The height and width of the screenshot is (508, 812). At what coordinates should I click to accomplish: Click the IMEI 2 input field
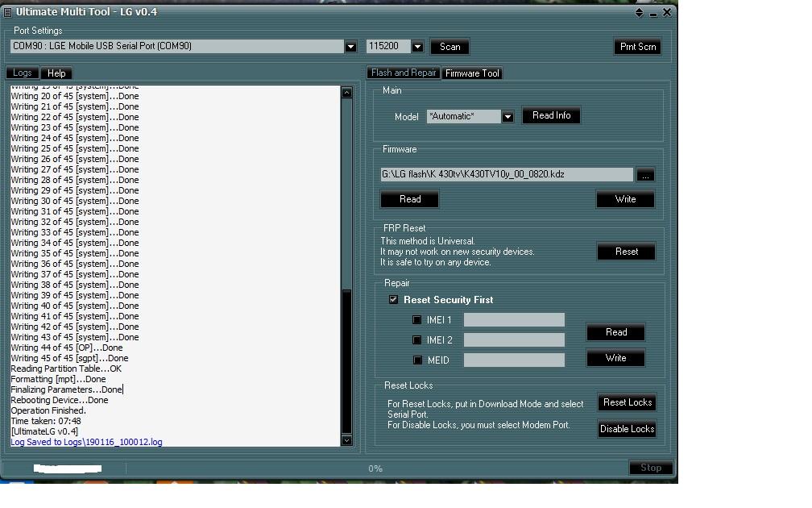click(x=514, y=340)
